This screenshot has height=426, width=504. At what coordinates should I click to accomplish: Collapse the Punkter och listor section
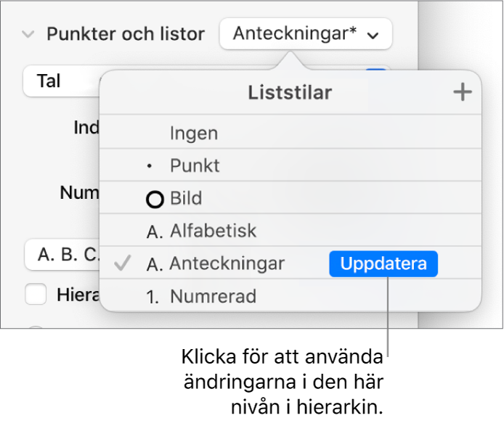click(28, 33)
